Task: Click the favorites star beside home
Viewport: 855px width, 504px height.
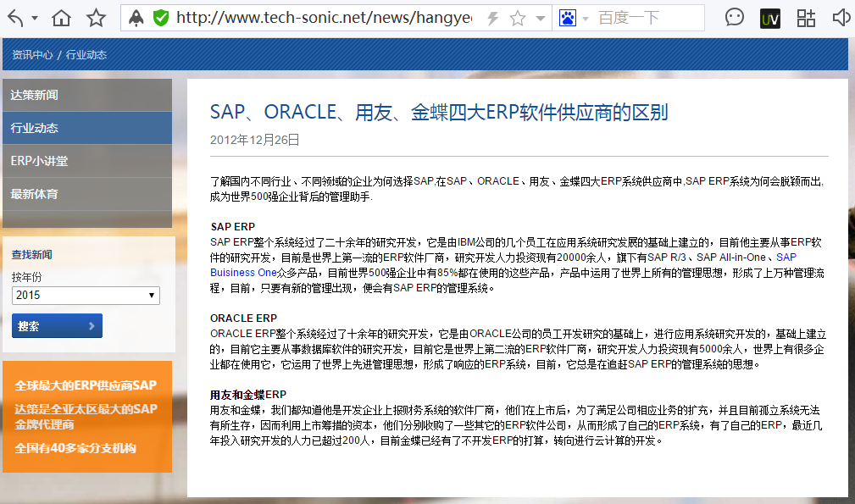Action: tap(97, 18)
